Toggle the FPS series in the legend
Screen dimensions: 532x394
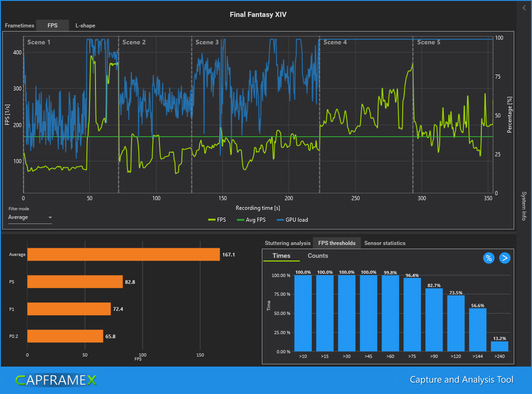tap(217, 220)
